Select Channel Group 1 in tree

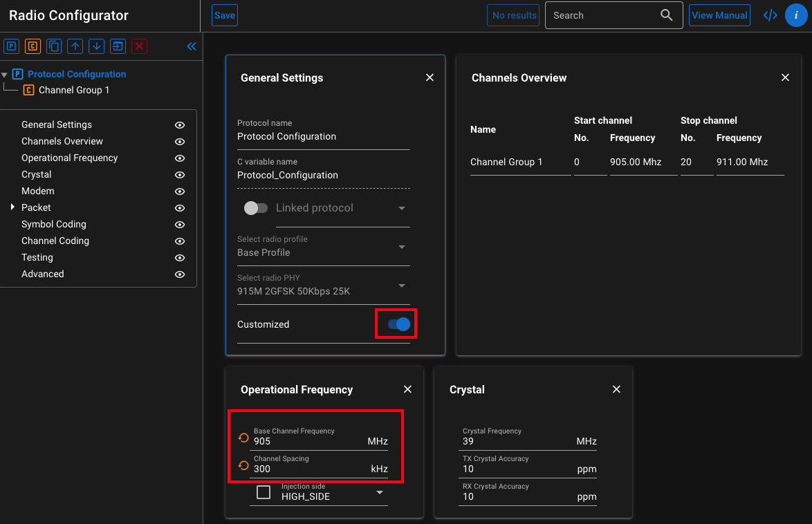point(73,90)
